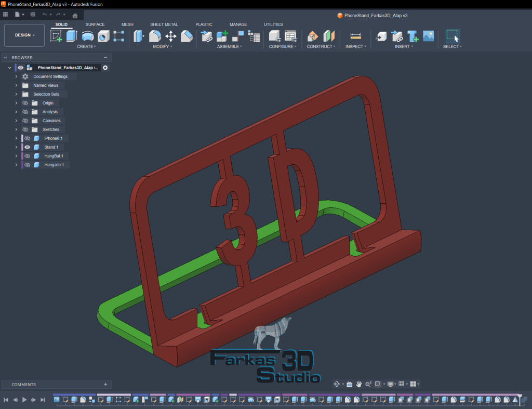Show the Sketches folder via eye icon
The image size is (532, 409).
point(25,129)
